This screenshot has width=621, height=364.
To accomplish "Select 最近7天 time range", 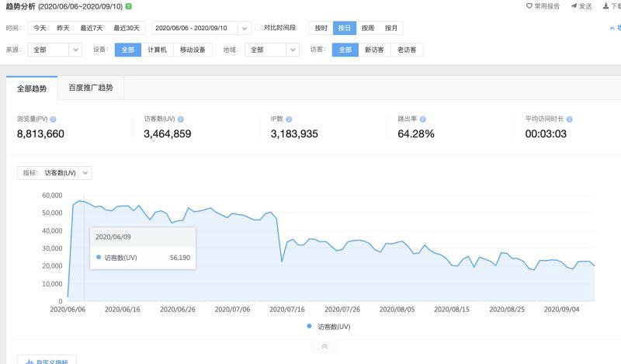I will [91, 28].
